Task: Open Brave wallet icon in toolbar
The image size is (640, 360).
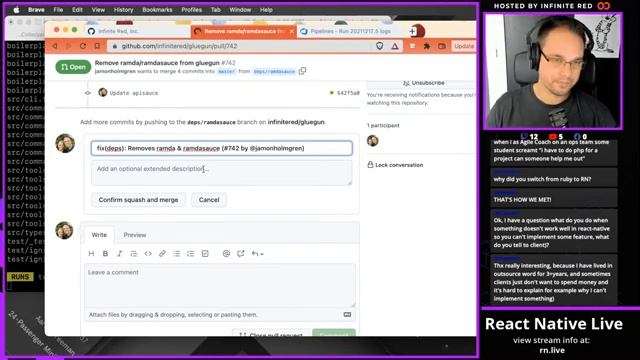Action: [442, 46]
